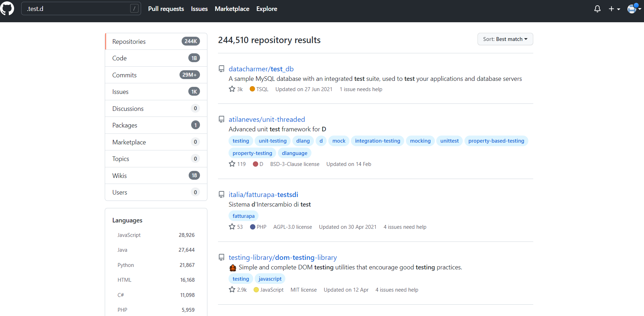This screenshot has height=316, width=644.
Task: Click the slash shortcut icon in search
Action: coord(134,8)
